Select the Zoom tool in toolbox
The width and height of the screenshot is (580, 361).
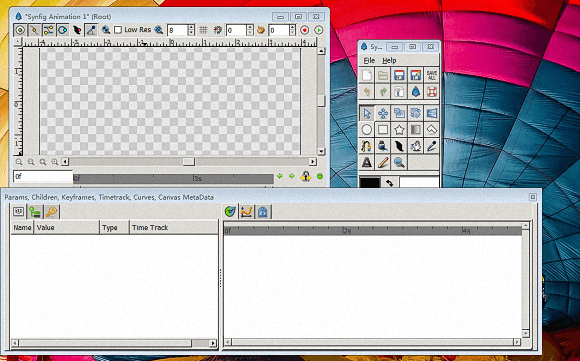pos(399,162)
